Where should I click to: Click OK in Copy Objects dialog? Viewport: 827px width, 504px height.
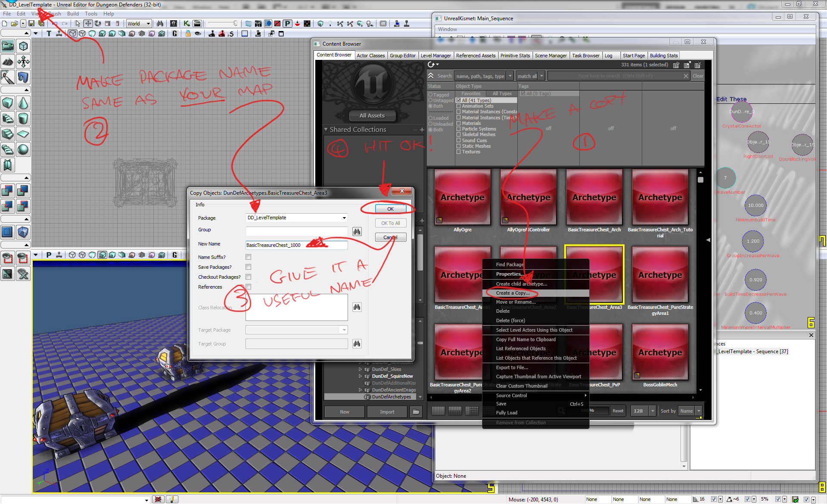(390, 209)
